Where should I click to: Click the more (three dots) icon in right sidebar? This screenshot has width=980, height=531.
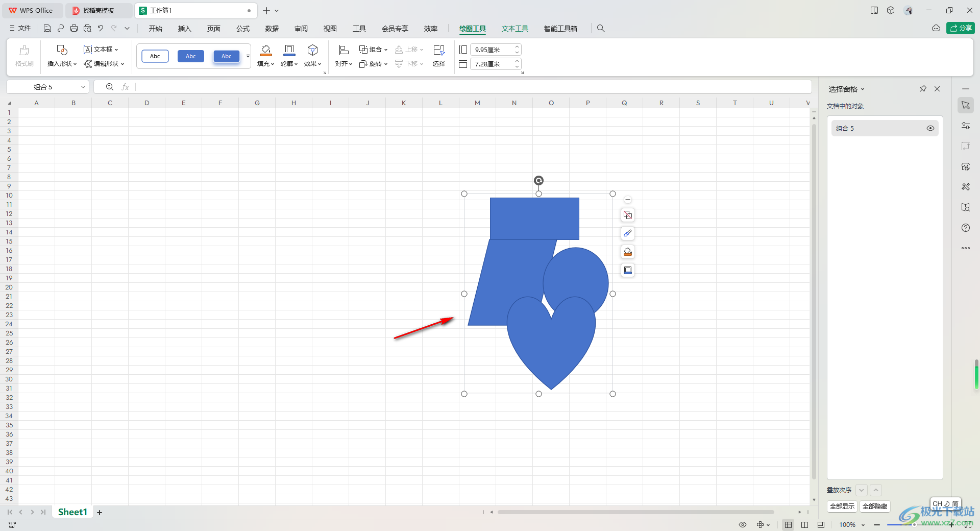point(966,248)
